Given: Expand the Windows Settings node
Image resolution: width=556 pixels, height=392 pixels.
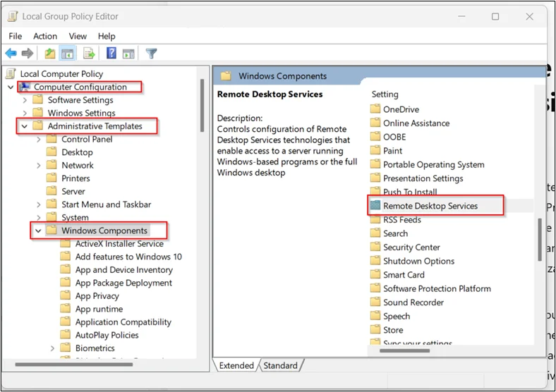Looking at the screenshot, I should tap(25, 114).
